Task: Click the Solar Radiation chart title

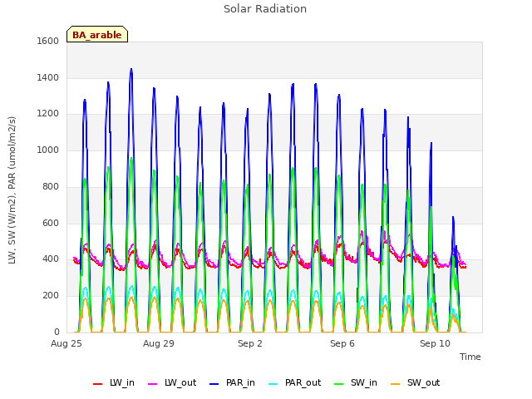Action: coord(265,9)
